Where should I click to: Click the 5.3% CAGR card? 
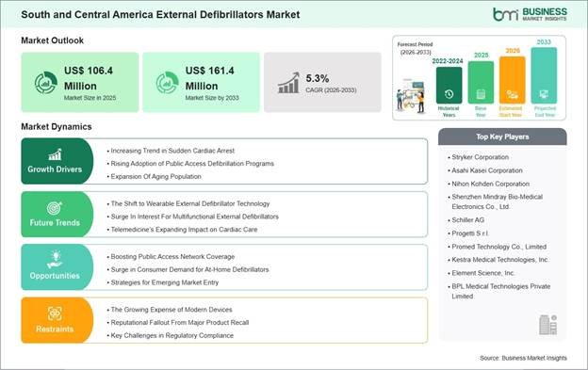click(322, 83)
